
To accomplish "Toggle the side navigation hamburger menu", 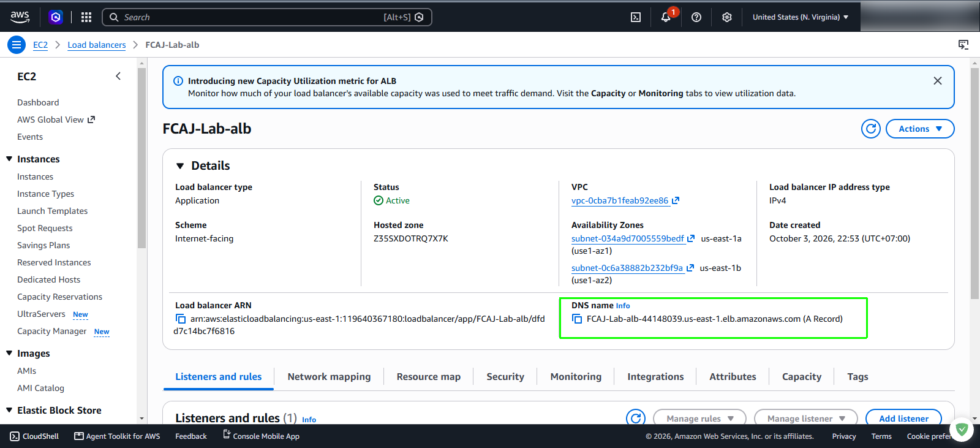I will pyautogui.click(x=17, y=45).
